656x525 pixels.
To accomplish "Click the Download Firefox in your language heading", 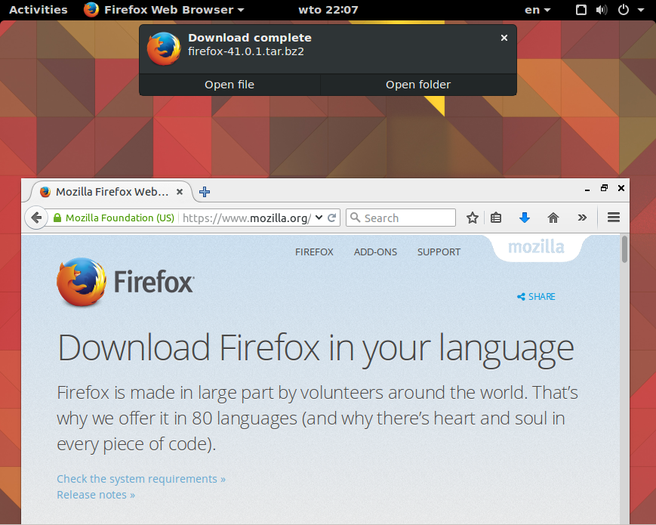I will (x=316, y=348).
